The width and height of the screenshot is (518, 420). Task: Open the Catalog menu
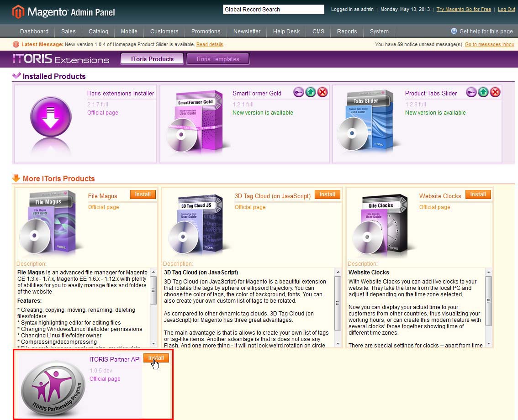pos(99,31)
